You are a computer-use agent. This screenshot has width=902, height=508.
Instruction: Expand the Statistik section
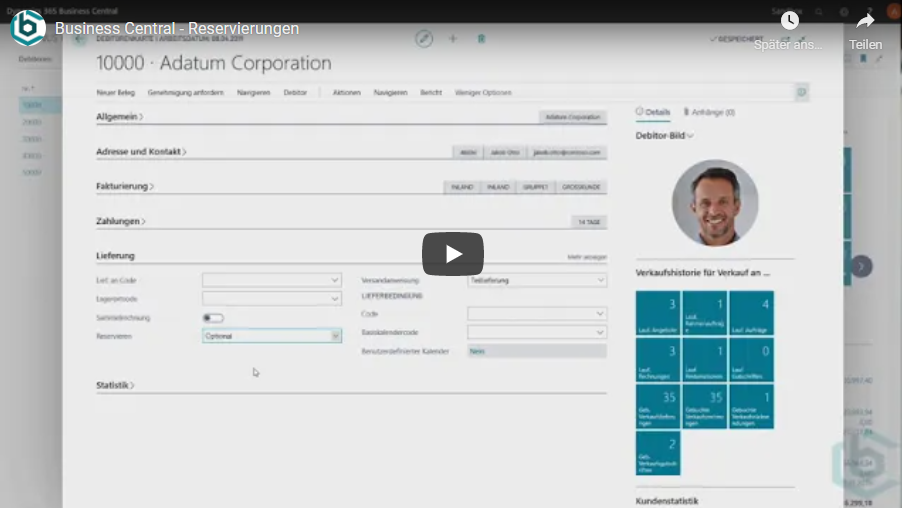click(115, 385)
